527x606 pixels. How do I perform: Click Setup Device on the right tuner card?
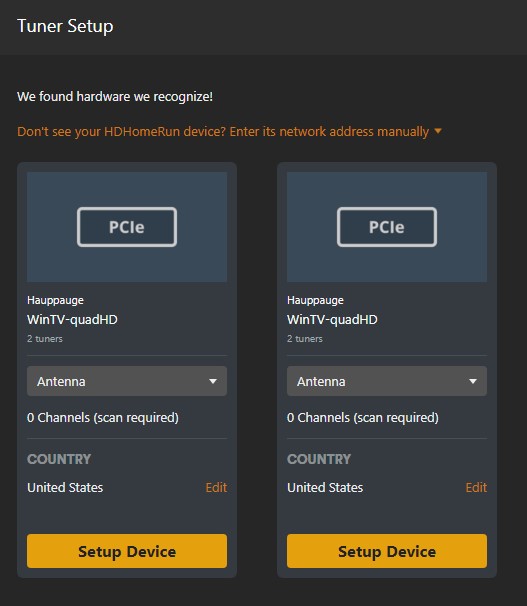coord(387,551)
